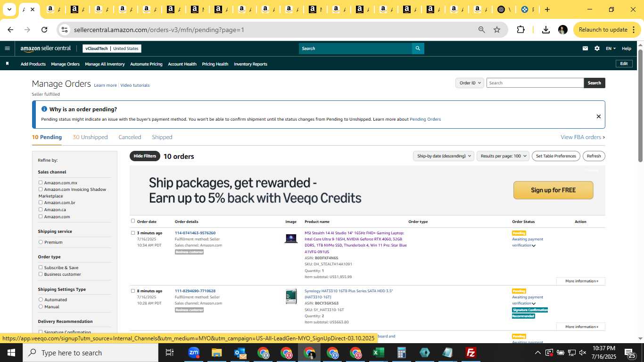The image size is (644, 362).
Task: Check the Subscribe & Save order type
Action: 41,267
